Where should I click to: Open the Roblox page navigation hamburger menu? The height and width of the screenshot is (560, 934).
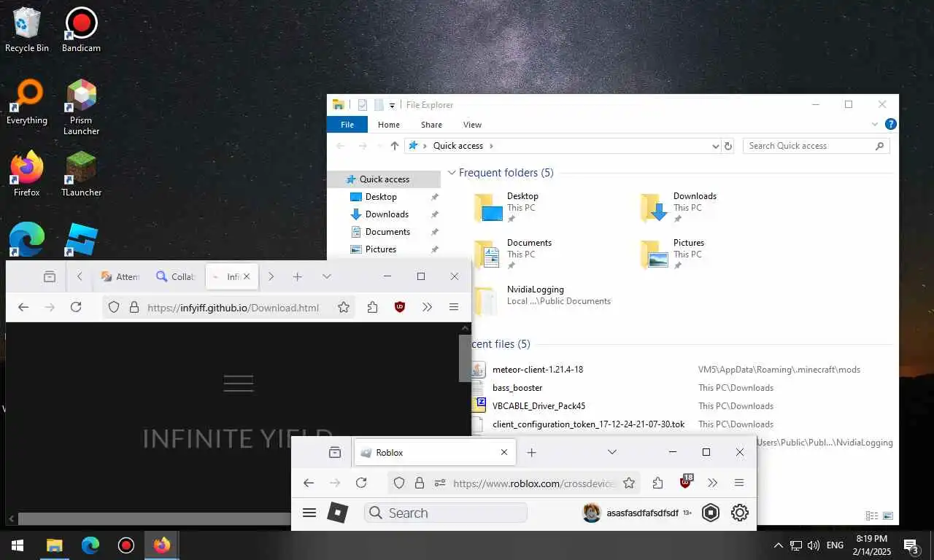[309, 513]
